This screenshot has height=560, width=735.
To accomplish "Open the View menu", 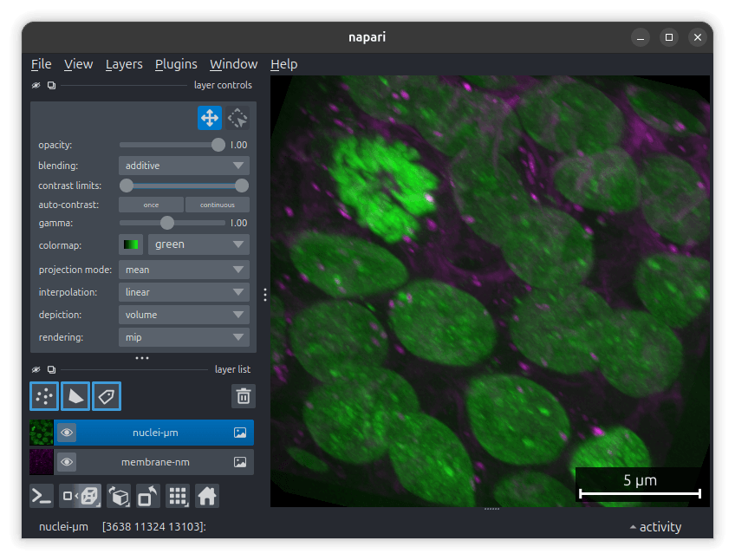I will pos(78,64).
